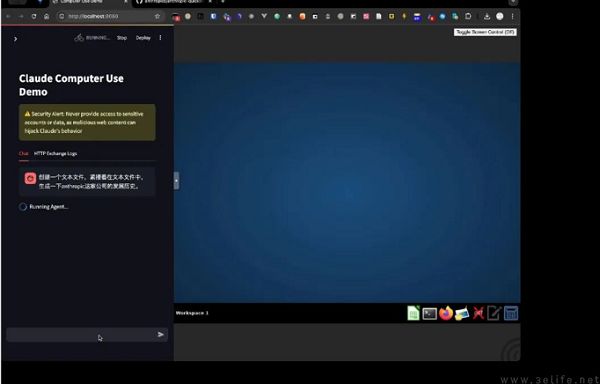Click the panel collapse handle on divider

176,181
